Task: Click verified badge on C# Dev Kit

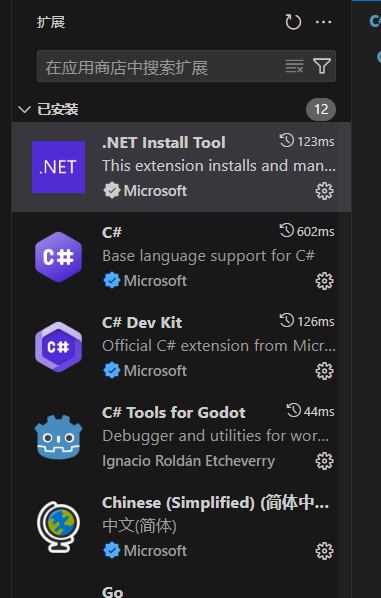Action: pos(111,371)
